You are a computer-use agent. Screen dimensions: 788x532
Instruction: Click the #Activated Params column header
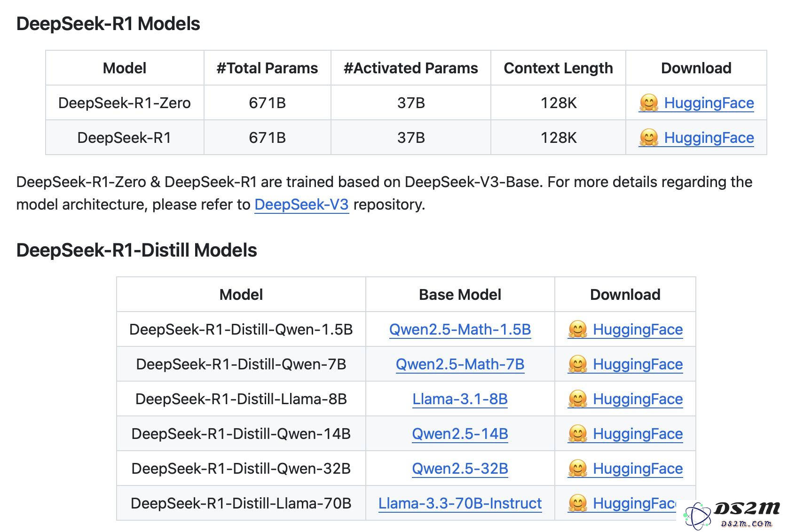pyautogui.click(x=411, y=68)
